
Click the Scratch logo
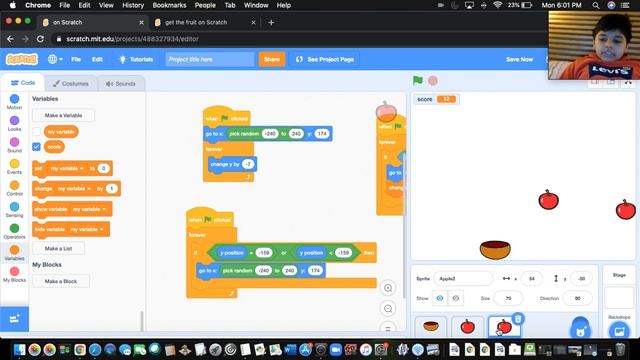tap(22, 59)
